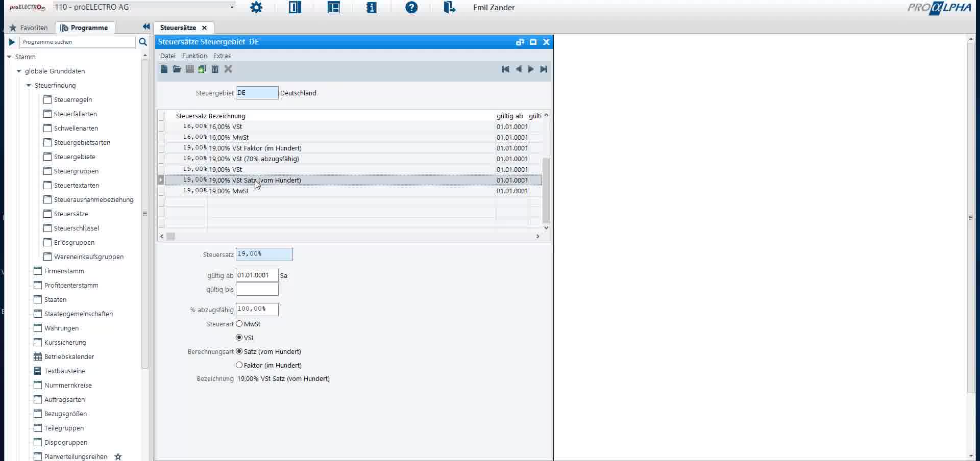Screen dimensions: 980x461
Task: Open the info icon in top bar
Action: (x=372, y=8)
